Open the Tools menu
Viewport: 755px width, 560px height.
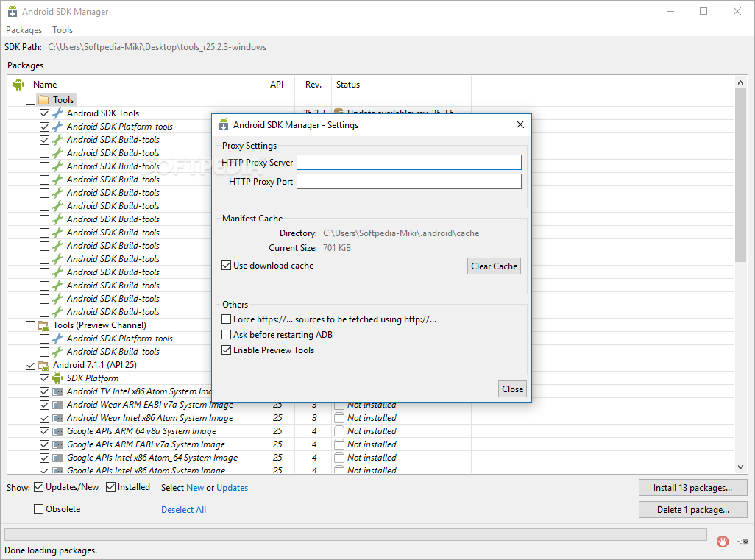63,30
